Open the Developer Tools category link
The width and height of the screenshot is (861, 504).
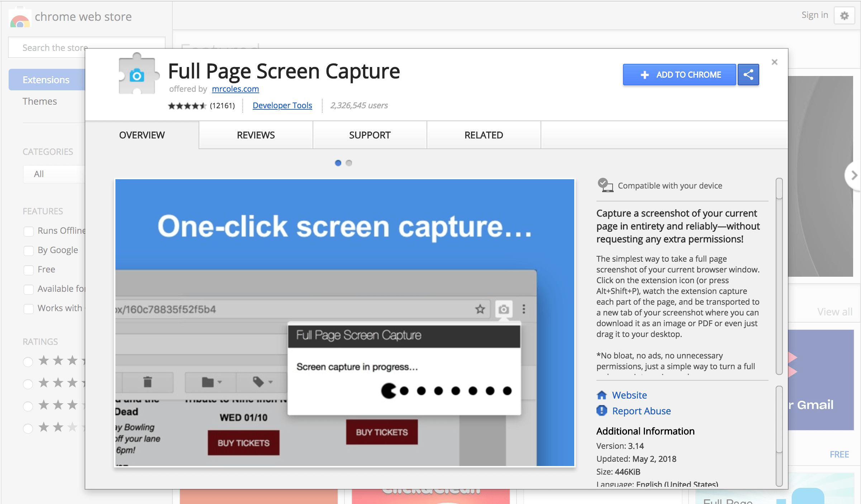282,105
